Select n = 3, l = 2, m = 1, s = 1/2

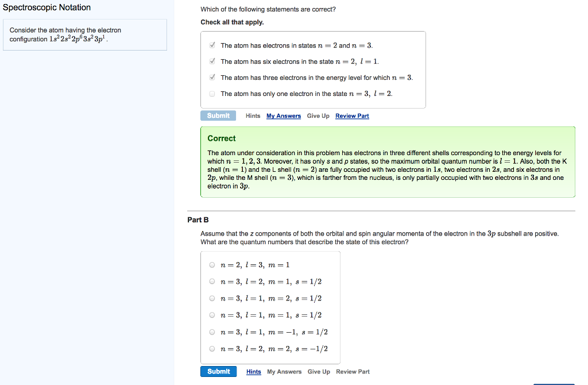(x=212, y=282)
